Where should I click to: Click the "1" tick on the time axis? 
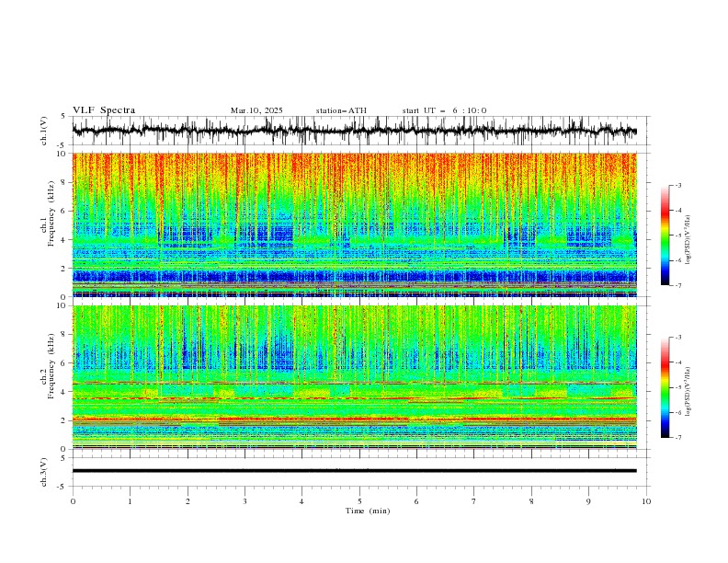point(130,501)
